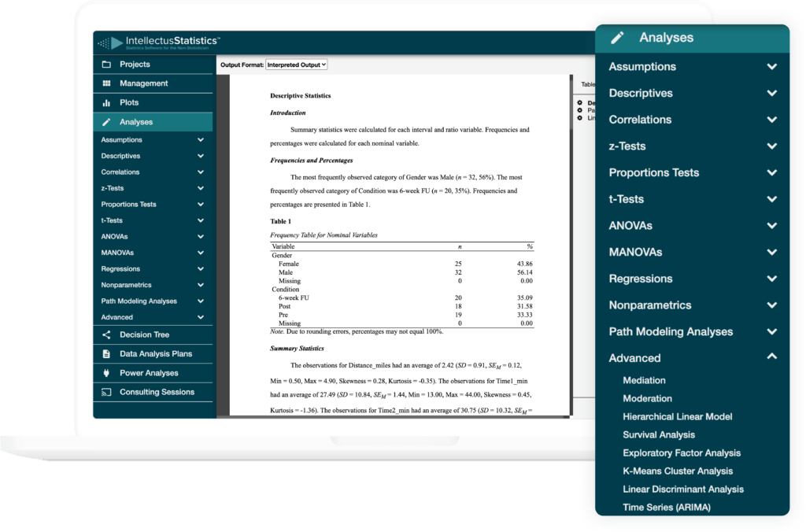
Task: Expand Correlations chevron in the left sidebar
Action: [x=201, y=172]
